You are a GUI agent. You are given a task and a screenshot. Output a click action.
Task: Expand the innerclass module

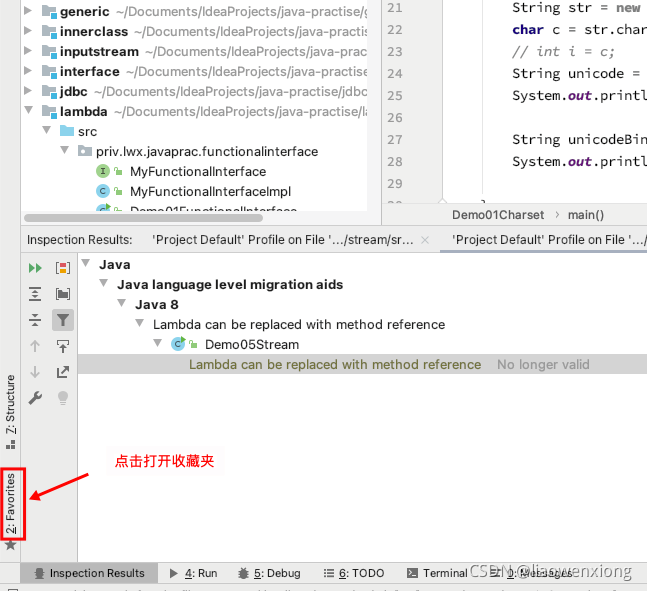(28, 31)
